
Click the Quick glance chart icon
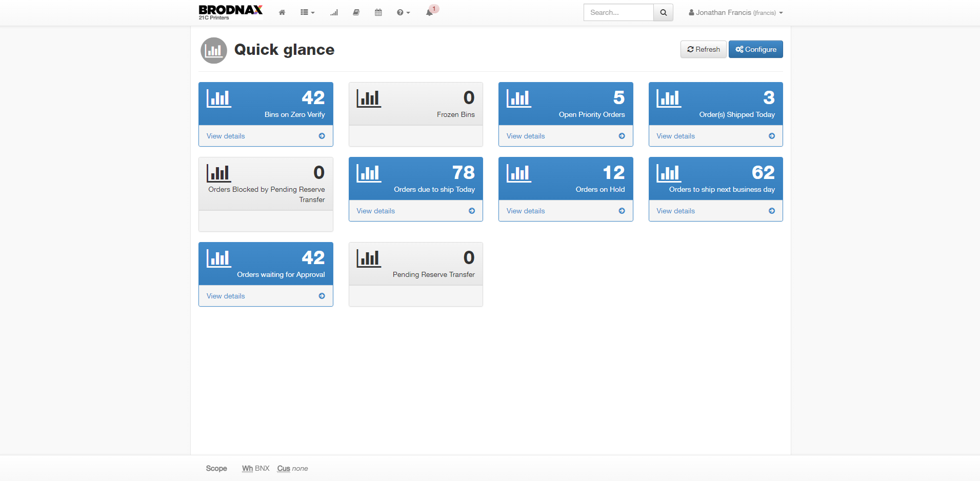pos(214,50)
